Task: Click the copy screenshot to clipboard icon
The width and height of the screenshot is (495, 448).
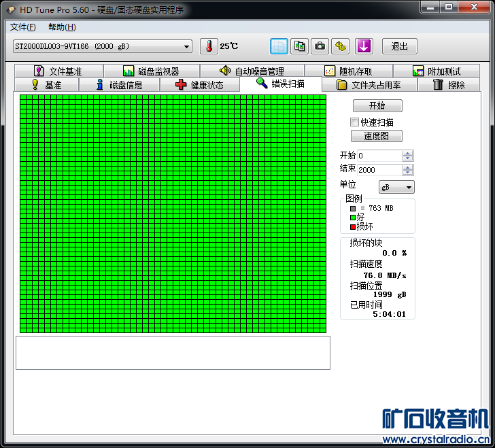Action: (299, 46)
